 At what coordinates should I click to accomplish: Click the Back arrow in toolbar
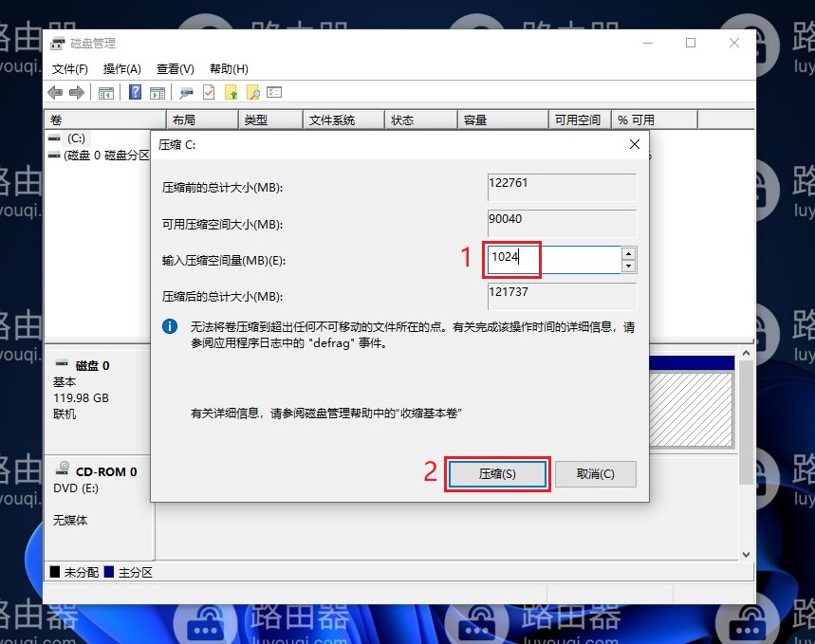(x=55, y=93)
